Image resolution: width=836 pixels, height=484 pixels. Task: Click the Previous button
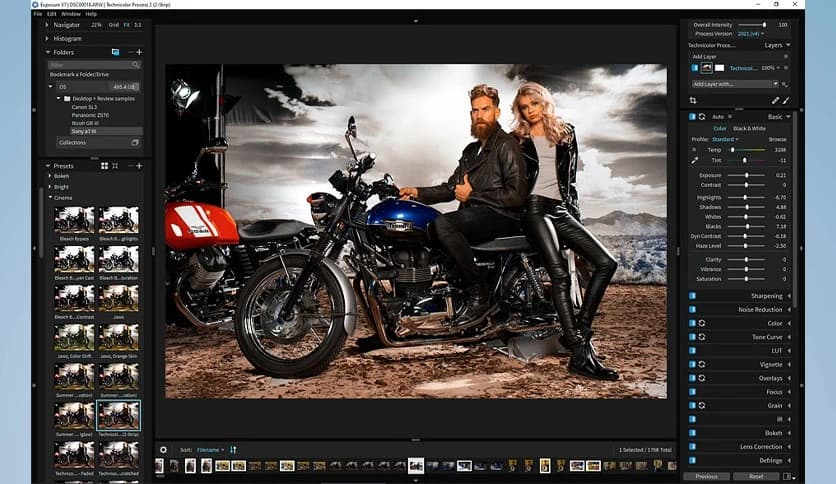tap(706, 477)
